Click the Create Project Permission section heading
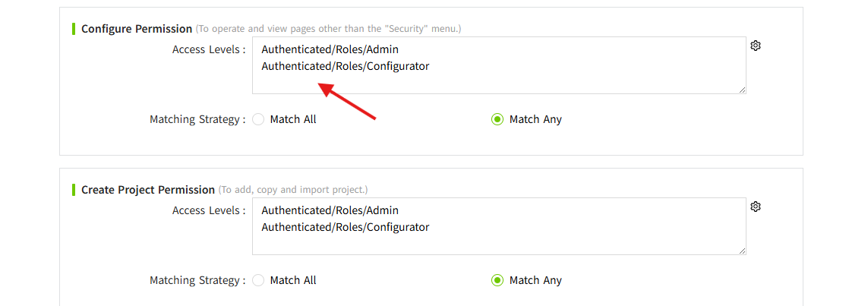The width and height of the screenshot is (868, 306). point(148,190)
